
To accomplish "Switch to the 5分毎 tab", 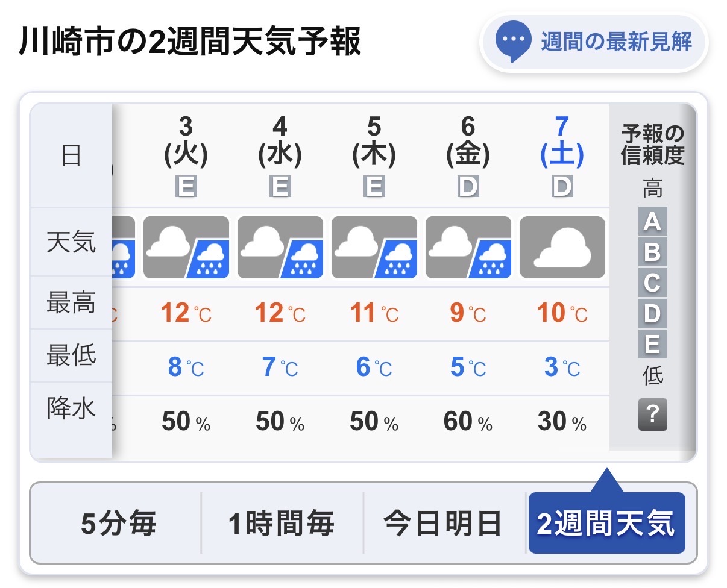I will 119,523.
